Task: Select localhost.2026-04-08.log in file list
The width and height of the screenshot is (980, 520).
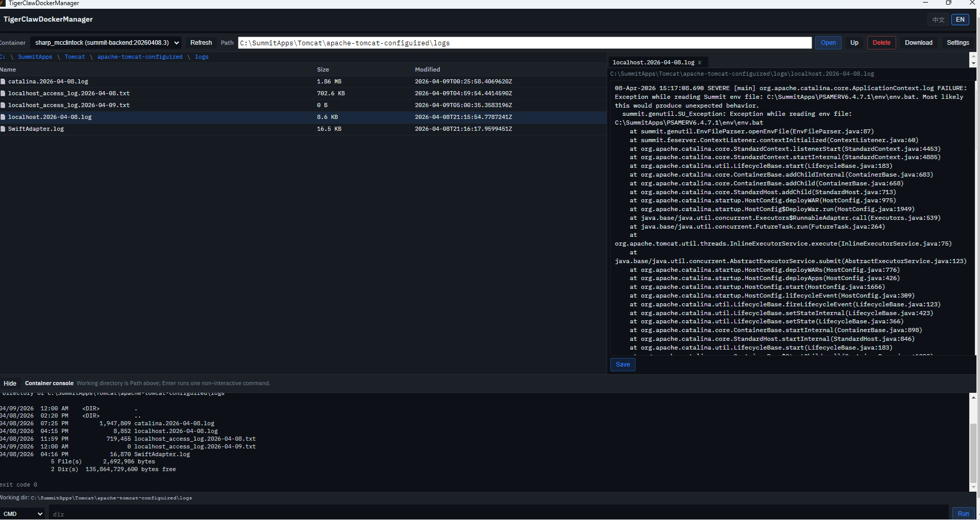Action: 303,117
